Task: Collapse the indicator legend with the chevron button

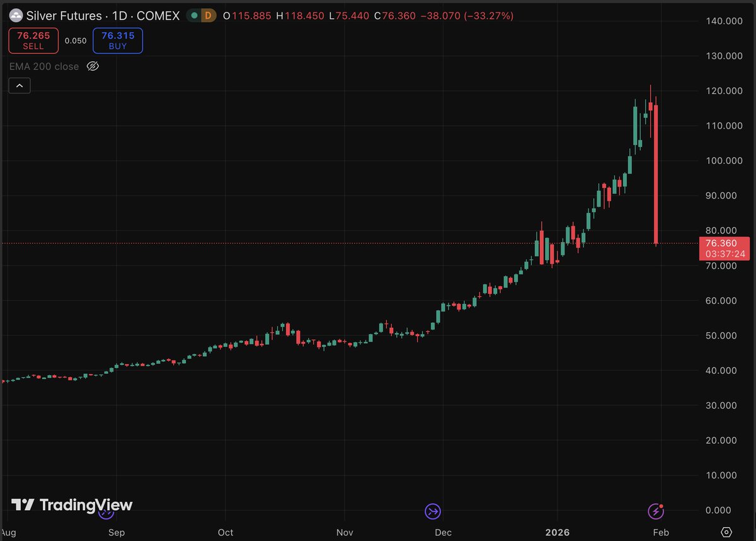Action: coord(20,85)
